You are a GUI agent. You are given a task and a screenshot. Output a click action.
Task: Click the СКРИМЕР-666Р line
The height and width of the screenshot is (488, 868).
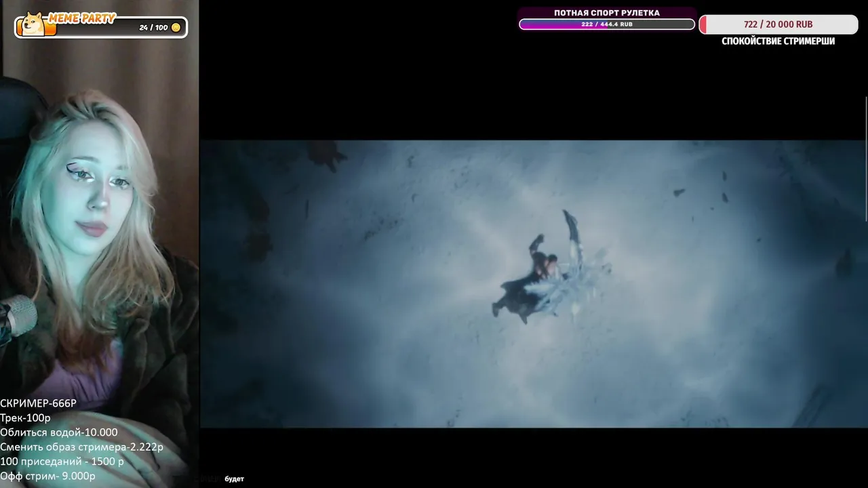39,403
